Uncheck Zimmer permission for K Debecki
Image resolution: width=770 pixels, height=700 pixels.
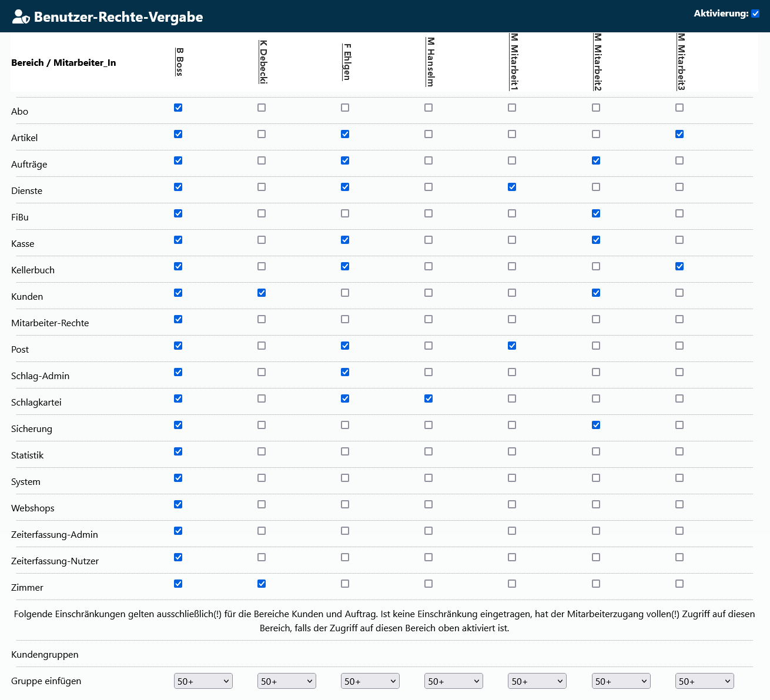(262, 584)
